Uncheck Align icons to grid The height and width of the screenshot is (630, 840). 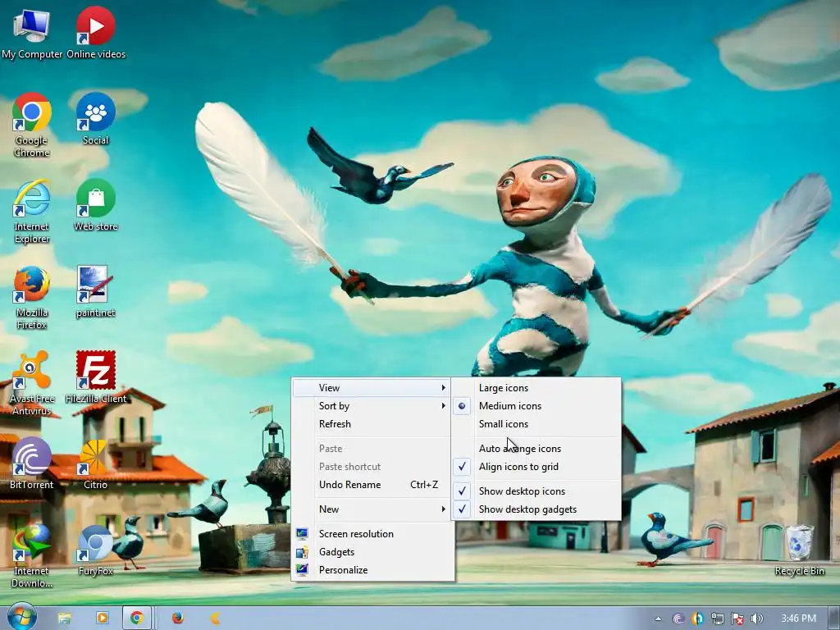coord(536,467)
